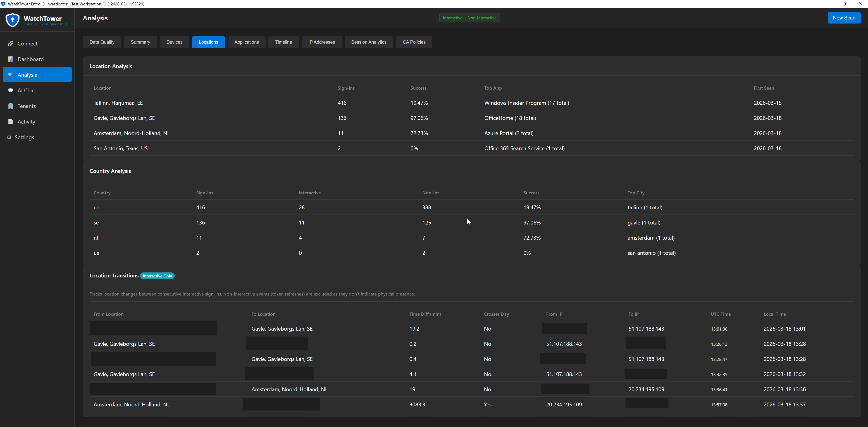The image size is (868, 427).
Task: Click the Analysis magnifier icon
Action: click(10, 75)
